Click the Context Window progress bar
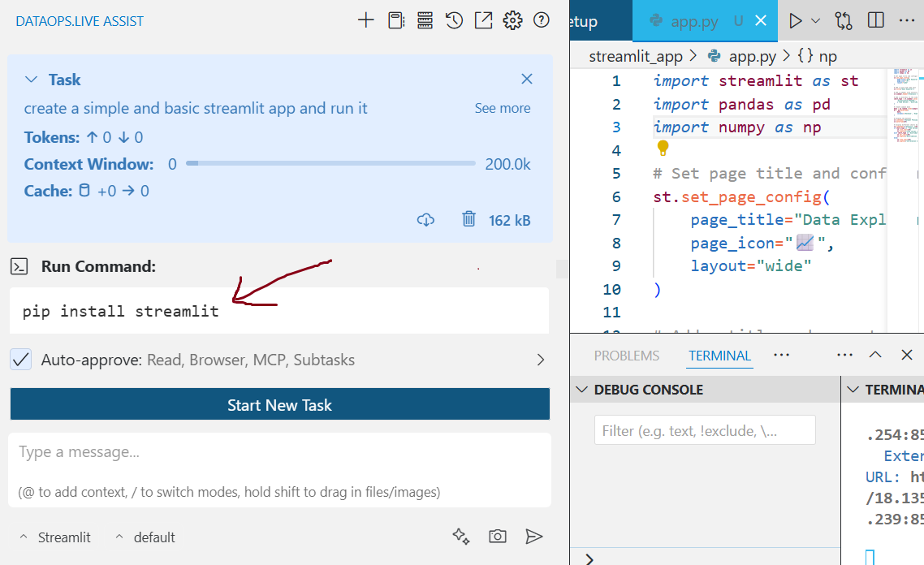Image resolution: width=924 pixels, height=565 pixels. 330,163
